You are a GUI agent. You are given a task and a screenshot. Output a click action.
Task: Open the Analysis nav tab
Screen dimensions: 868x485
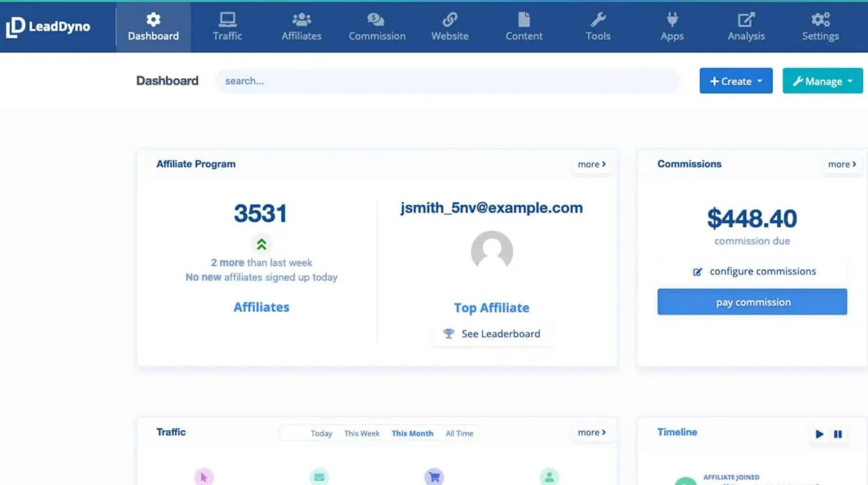pos(746,27)
